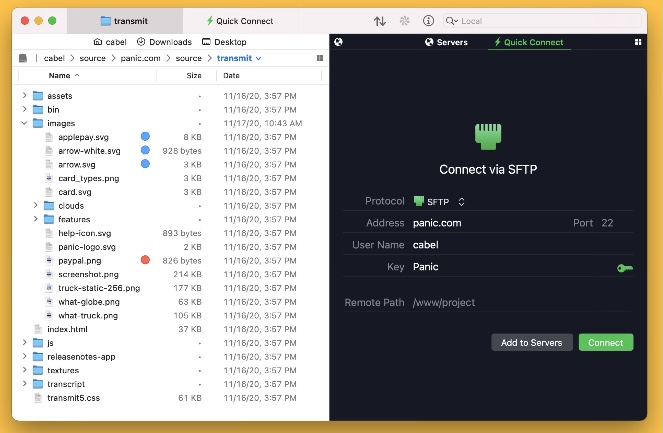Image resolution: width=663 pixels, height=433 pixels.
Task: Switch to the Servers tab
Action: click(446, 42)
